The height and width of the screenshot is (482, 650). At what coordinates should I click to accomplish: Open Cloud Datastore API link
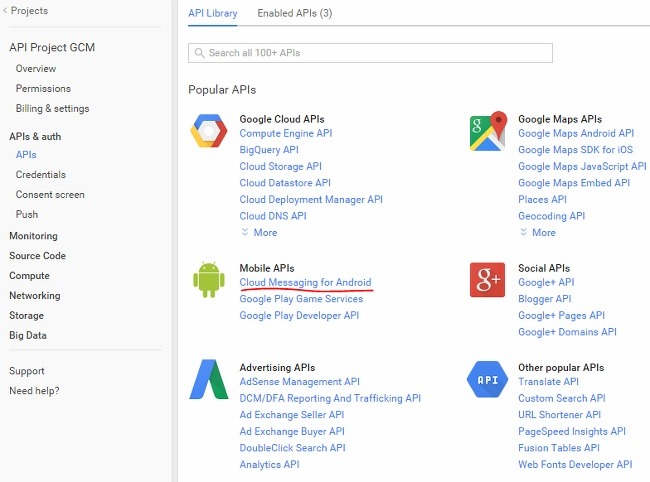[x=285, y=183]
